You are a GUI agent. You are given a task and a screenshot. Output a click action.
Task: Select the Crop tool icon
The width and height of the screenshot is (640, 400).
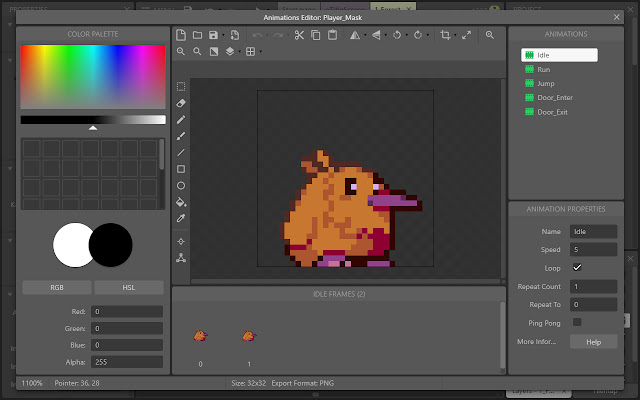445,35
